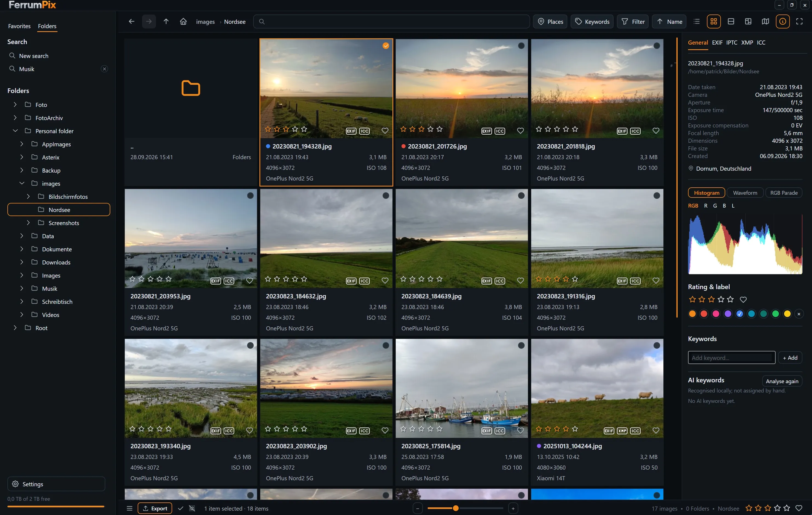Favorite 20230821_201726.jpg with the heart icon
Image resolution: width=812 pixels, height=515 pixels.
point(520,131)
